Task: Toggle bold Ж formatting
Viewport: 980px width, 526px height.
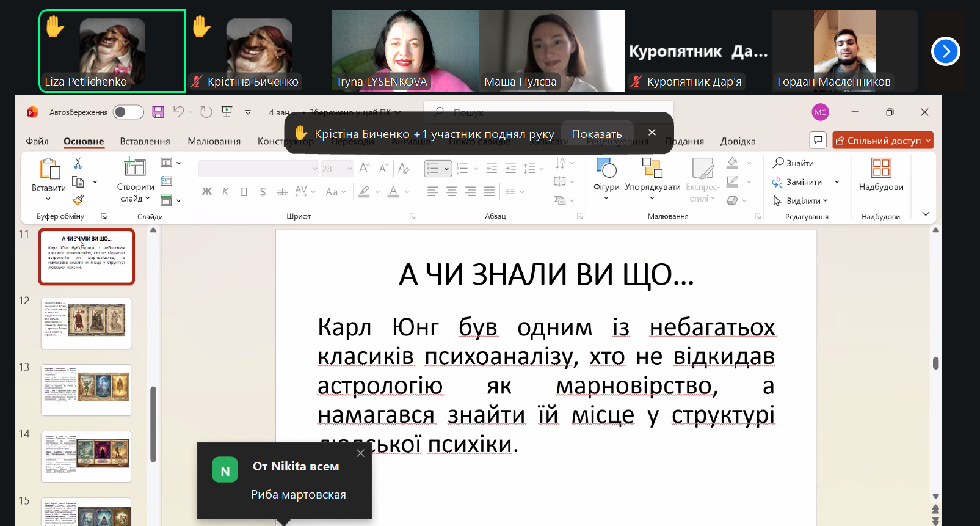Action: click(x=207, y=192)
